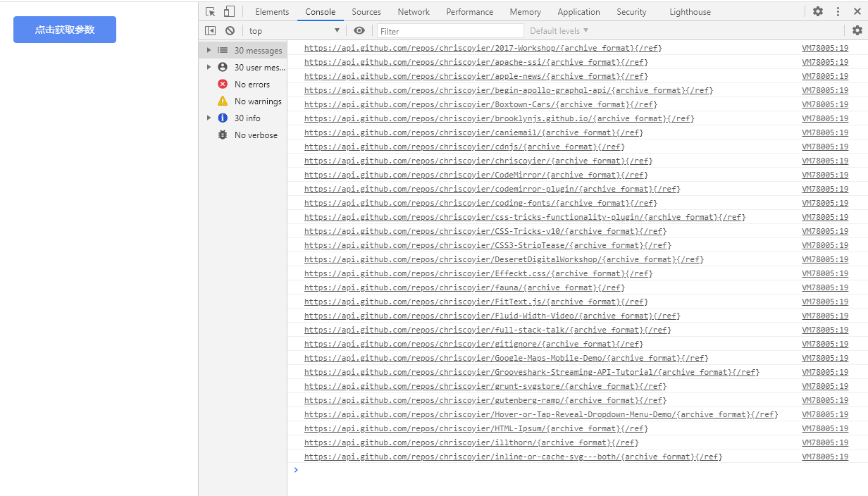Screen dimensions: 868x496
Task: Open the JavaScript context 'top' dropdown
Action: tap(294, 31)
